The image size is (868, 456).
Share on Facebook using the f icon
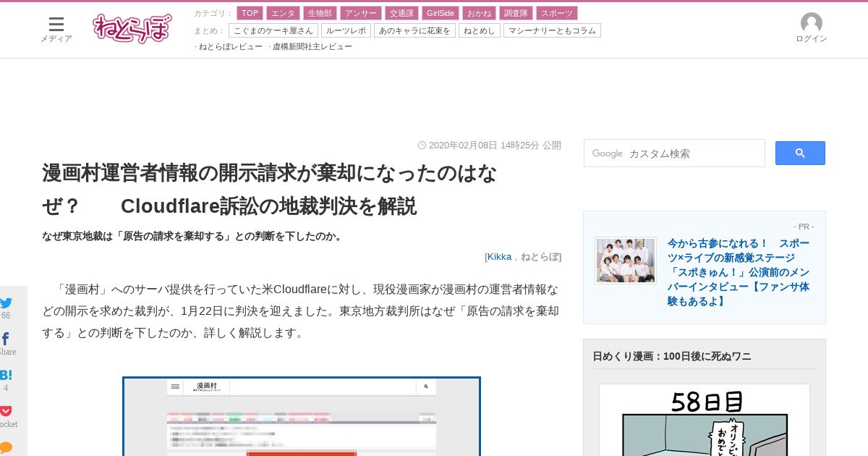pyautogui.click(x=6, y=339)
